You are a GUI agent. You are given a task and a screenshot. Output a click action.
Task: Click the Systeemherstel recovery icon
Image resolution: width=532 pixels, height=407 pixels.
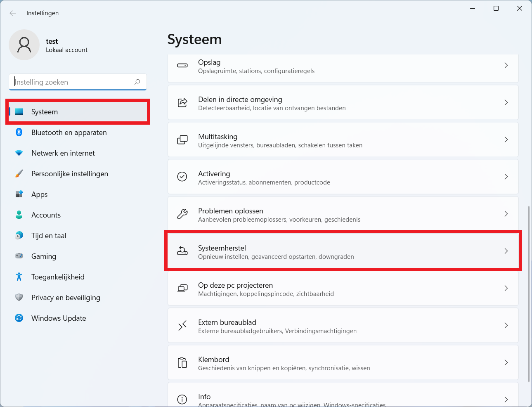[182, 251]
